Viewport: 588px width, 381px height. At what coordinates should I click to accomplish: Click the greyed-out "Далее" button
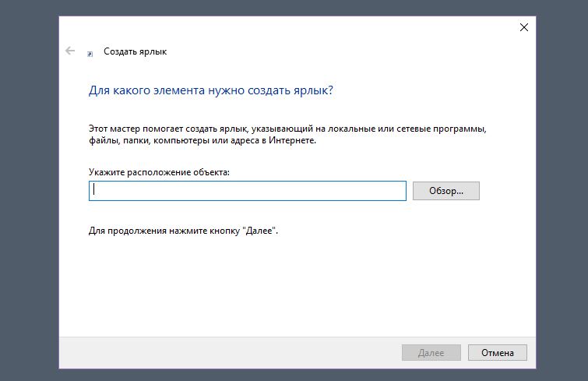(431, 352)
